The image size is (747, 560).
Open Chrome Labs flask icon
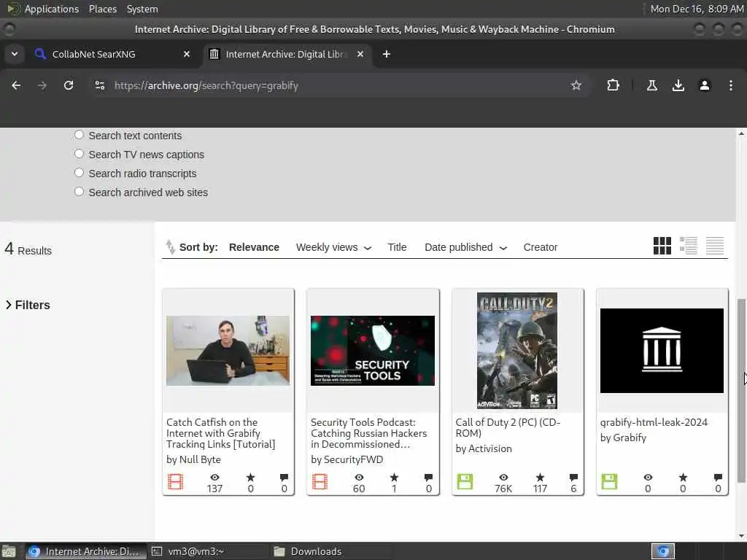651,85
